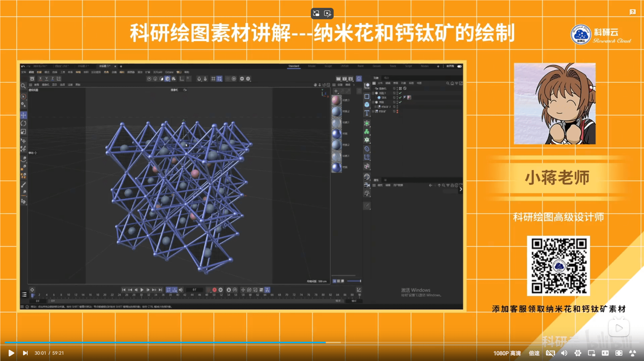This screenshot has width=644, height=361.
Task: Open the 倍速 playback speed menu
Action: [534, 353]
